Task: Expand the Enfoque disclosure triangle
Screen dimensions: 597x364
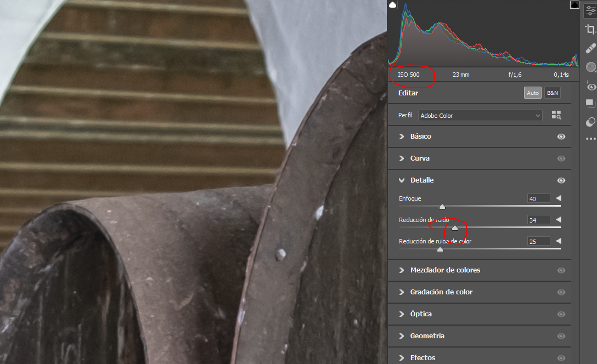Action: pos(559,198)
